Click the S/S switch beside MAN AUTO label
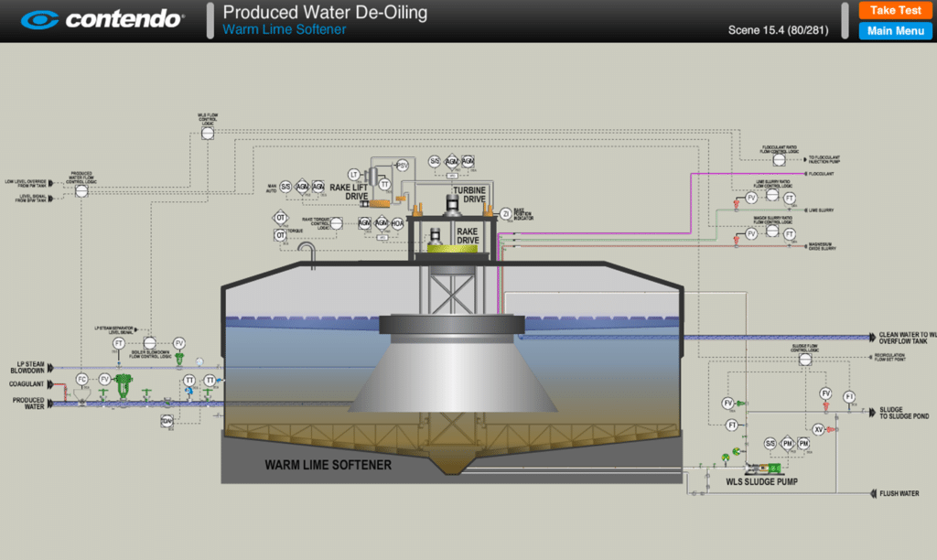Viewport: 937px width, 560px height. point(285,187)
